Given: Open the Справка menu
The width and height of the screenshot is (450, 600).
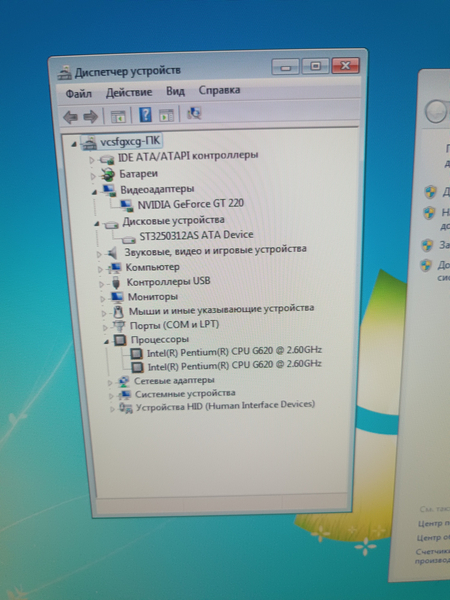Looking at the screenshot, I should (x=219, y=90).
